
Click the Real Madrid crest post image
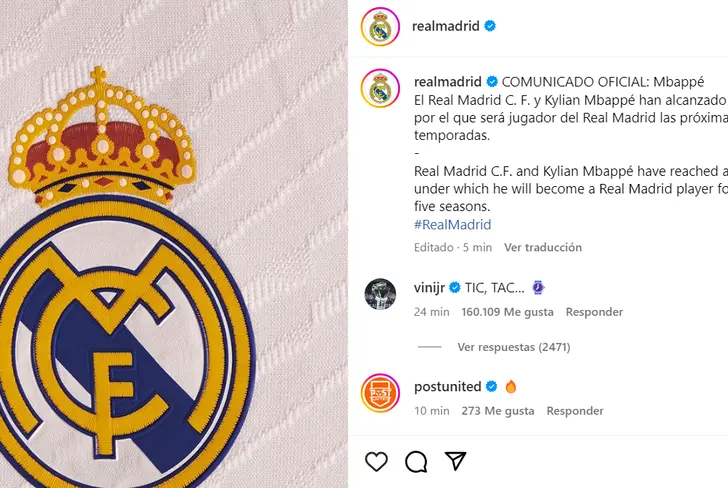[x=174, y=244]
